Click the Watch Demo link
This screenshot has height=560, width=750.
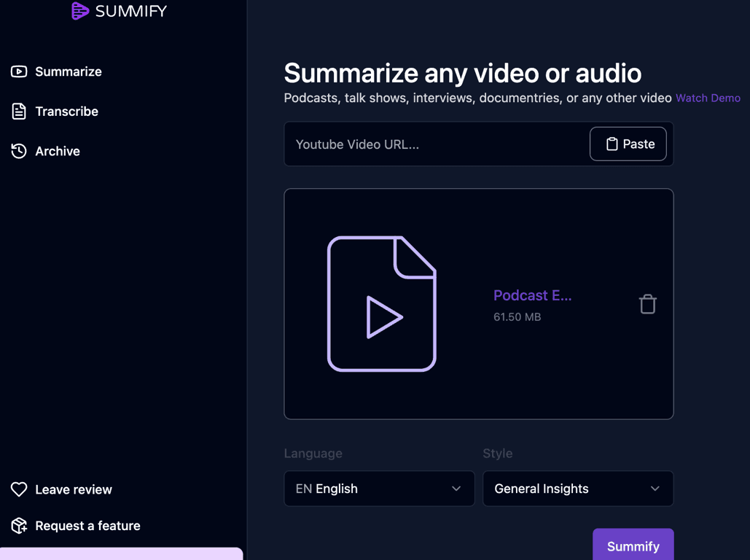(708, 98)
